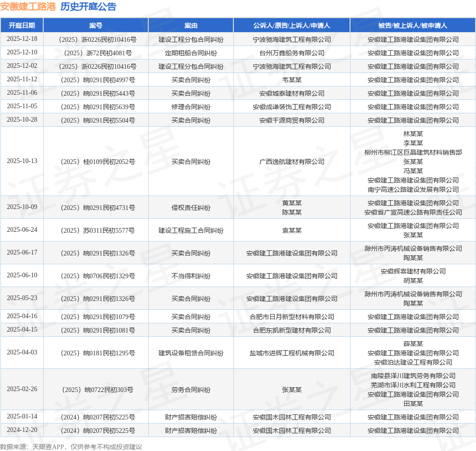Click the 被告/被上诉人/被申请人 column header
The image size is (476, 451).
coord(413,26)
